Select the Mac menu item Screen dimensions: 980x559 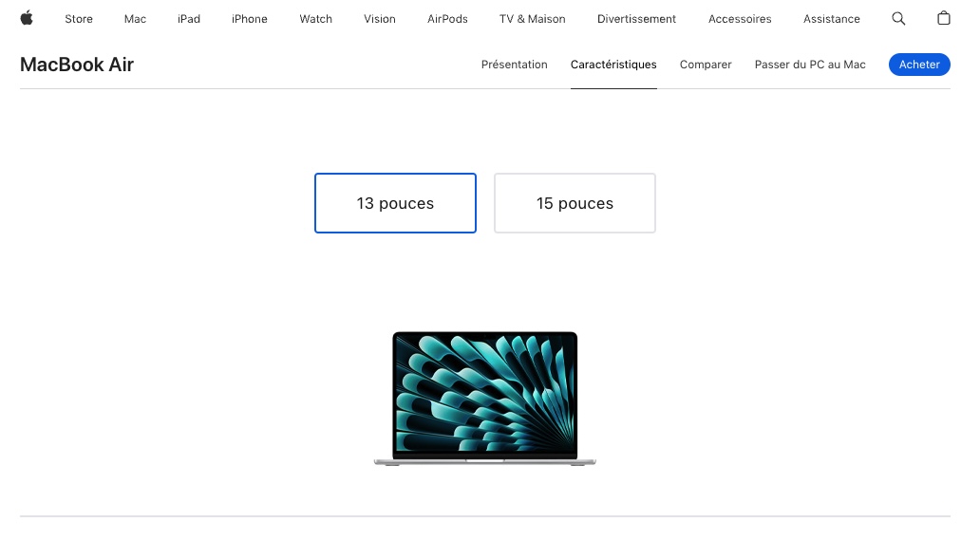click(134, 18)
